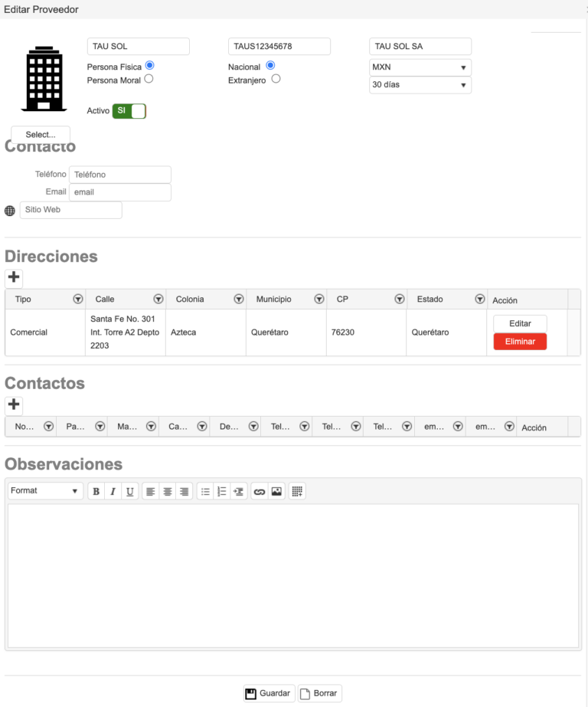Viewport: 588px width, 707px height.
Task: Toggle bold formatting in Observaciones editor
Action: coord(96,491)
